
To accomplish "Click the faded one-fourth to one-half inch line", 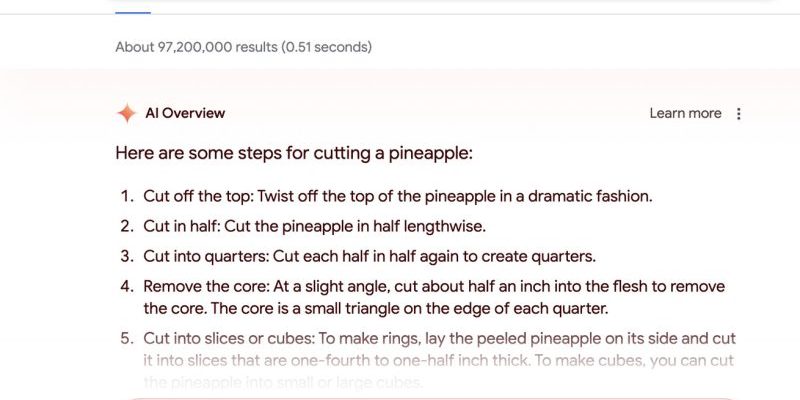I will coord(438,361).
